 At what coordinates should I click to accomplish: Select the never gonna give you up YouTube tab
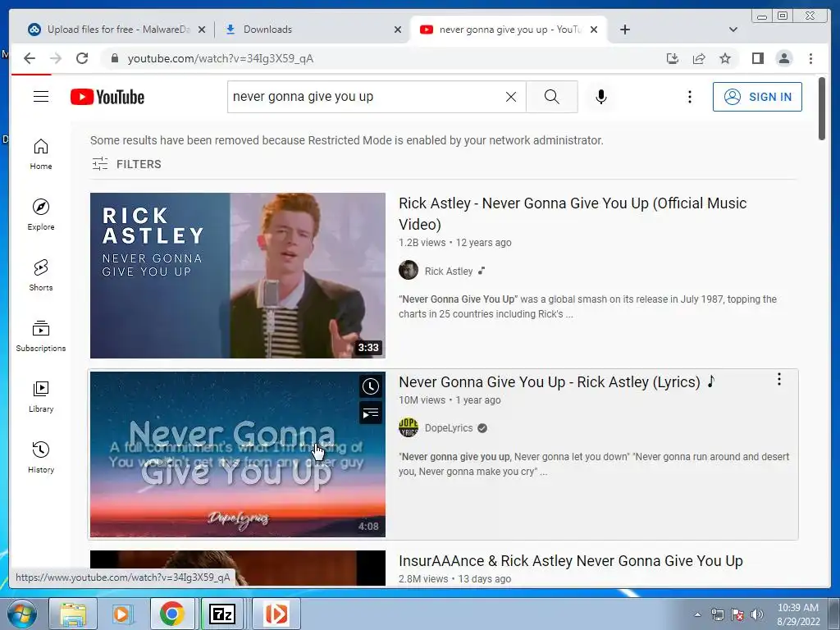(x=509, y=30)
